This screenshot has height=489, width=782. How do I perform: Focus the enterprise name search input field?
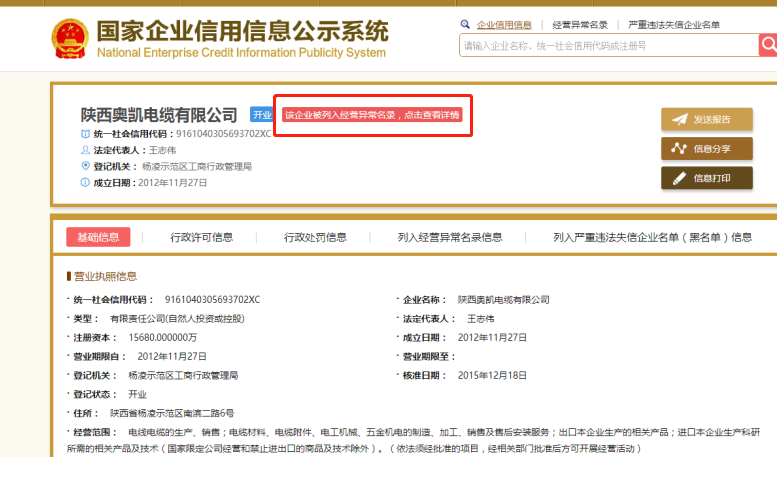pyautogui.click(x=609, y=45)
